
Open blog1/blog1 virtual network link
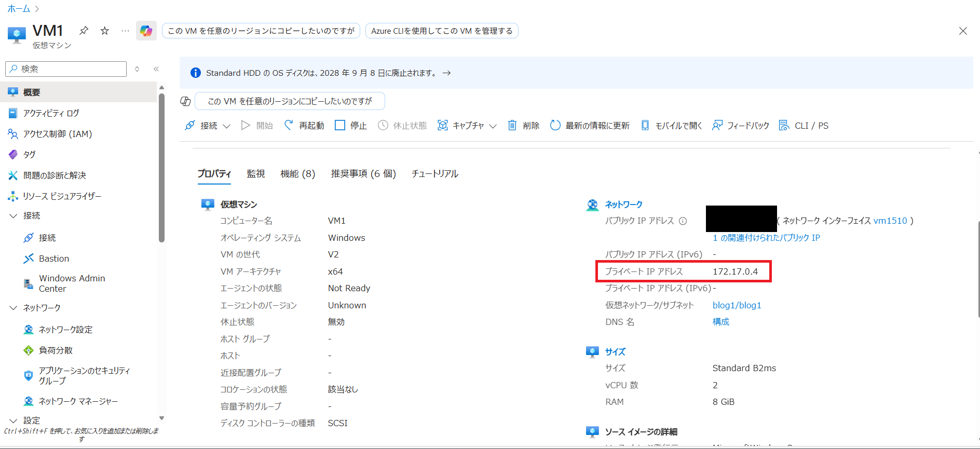click(737, 305)
